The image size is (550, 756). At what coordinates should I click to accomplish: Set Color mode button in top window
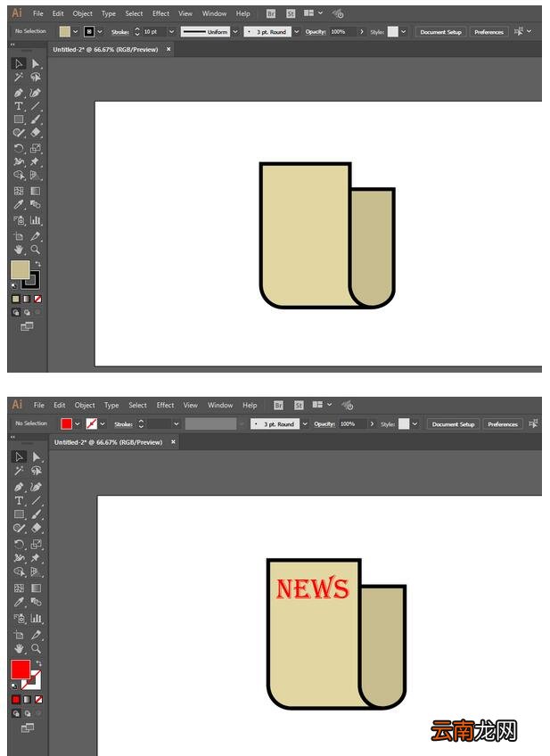[15, 299]
